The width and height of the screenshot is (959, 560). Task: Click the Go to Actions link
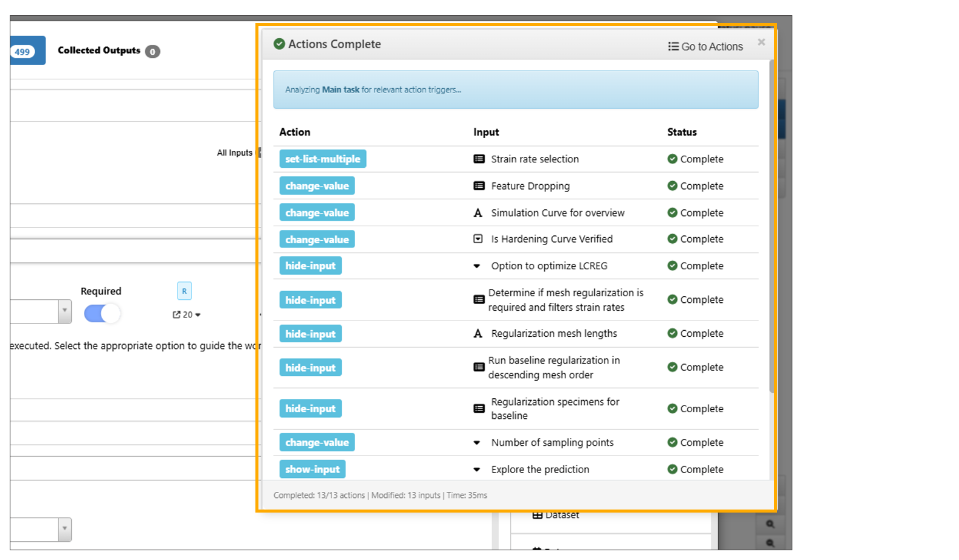tap(705, 47)
